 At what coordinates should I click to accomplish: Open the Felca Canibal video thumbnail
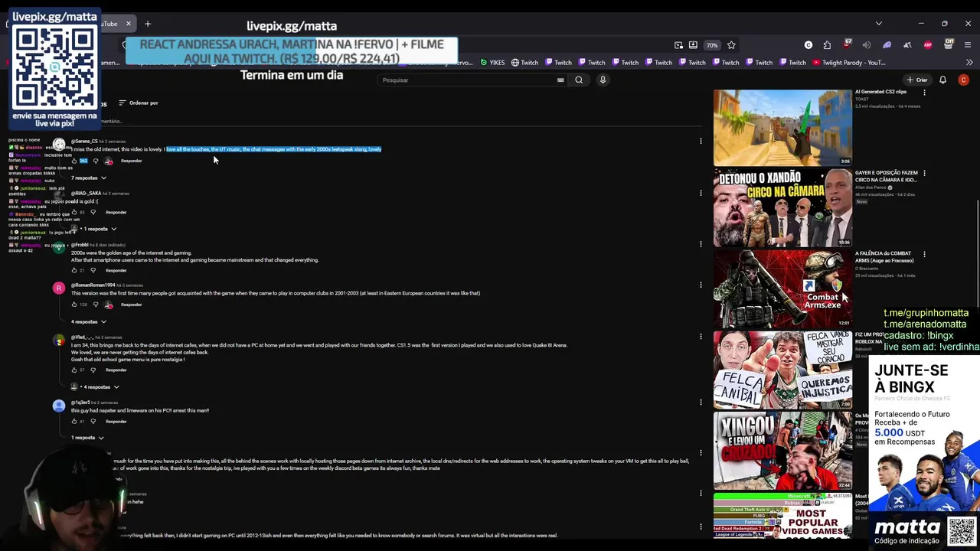pyautogui.click(x=782, y=370)
